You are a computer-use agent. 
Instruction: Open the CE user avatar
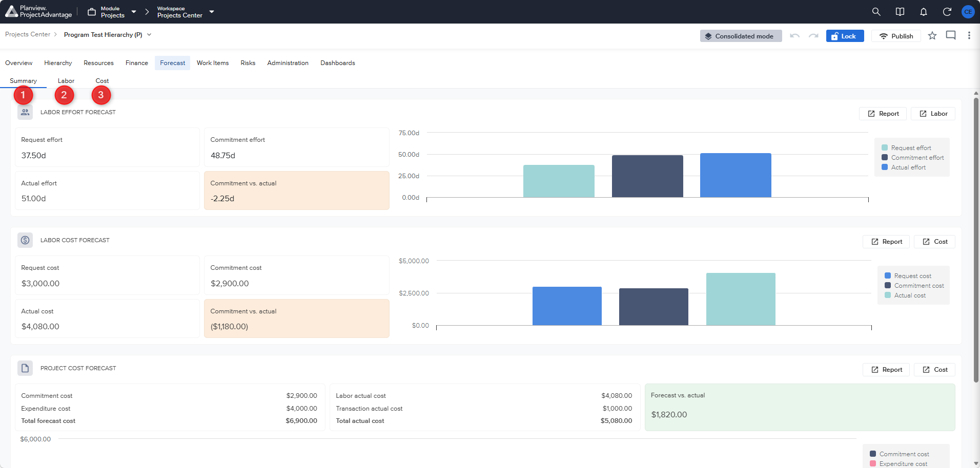pos(968,12)
